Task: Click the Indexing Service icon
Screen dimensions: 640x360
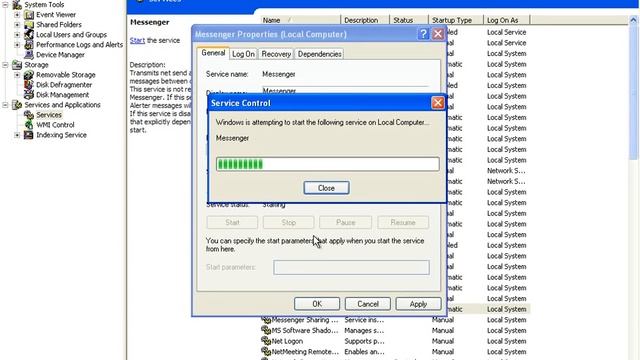Action: (29, 135)
